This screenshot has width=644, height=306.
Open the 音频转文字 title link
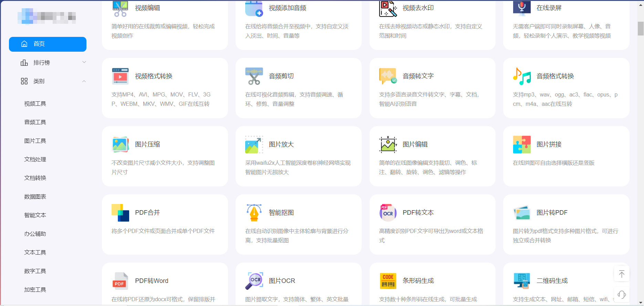pos(418,76)
